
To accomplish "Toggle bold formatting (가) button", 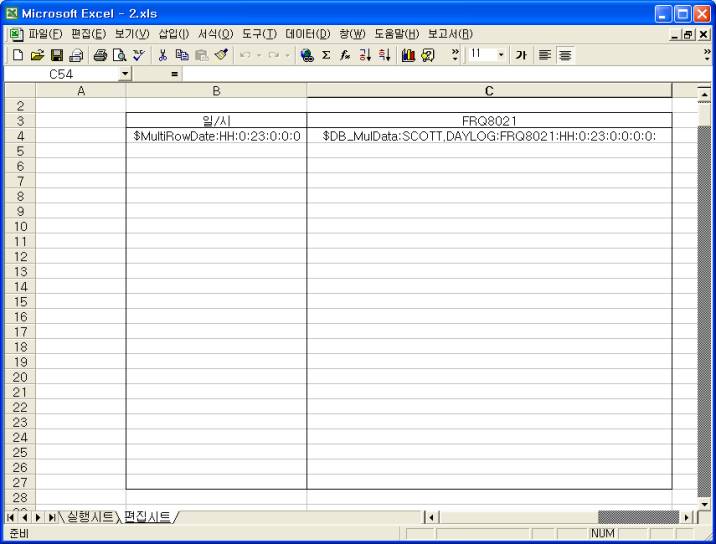I will 521,54.
